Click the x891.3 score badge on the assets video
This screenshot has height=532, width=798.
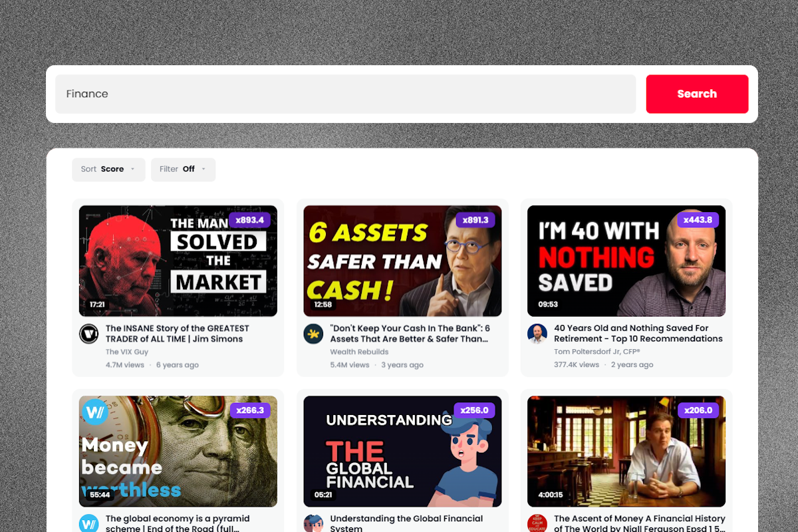pos(474,220)
